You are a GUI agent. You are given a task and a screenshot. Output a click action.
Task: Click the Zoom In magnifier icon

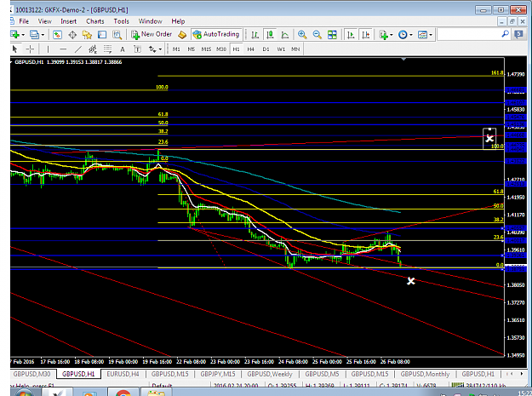(x=302, y=35)
